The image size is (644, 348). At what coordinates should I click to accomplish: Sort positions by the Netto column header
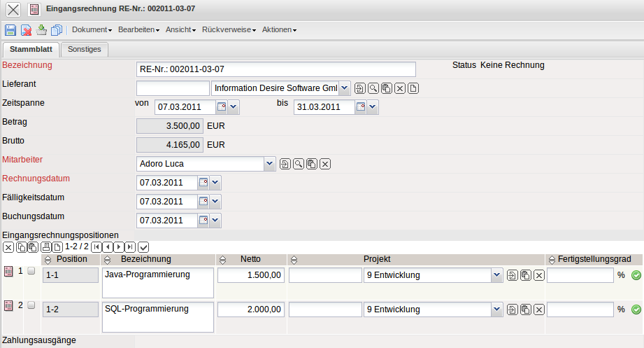(x=250, y=259)
